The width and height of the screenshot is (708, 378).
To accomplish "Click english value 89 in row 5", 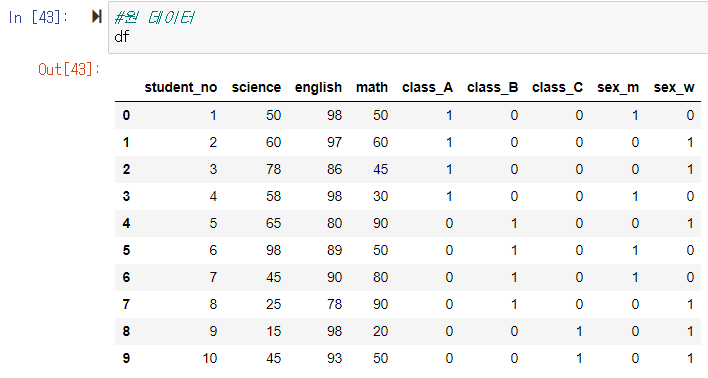I will coord(335,251).
